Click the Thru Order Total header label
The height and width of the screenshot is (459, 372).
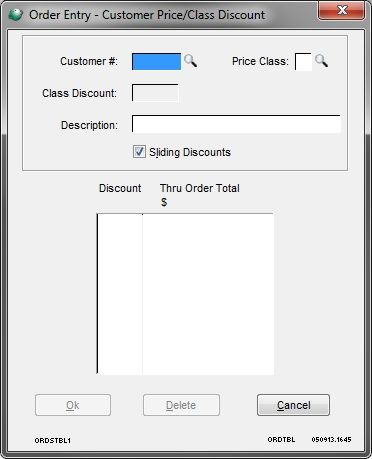click(x=200, y=188)
